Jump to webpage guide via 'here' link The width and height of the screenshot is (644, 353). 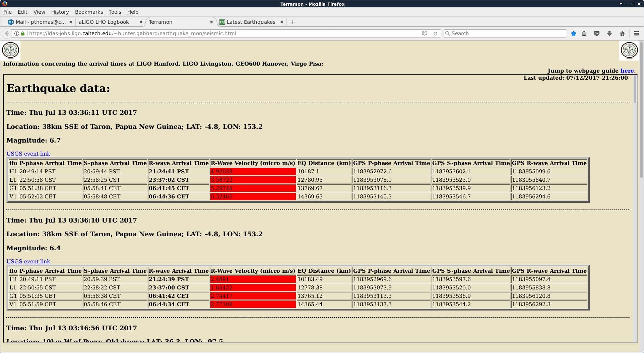[x=627, y=71]
